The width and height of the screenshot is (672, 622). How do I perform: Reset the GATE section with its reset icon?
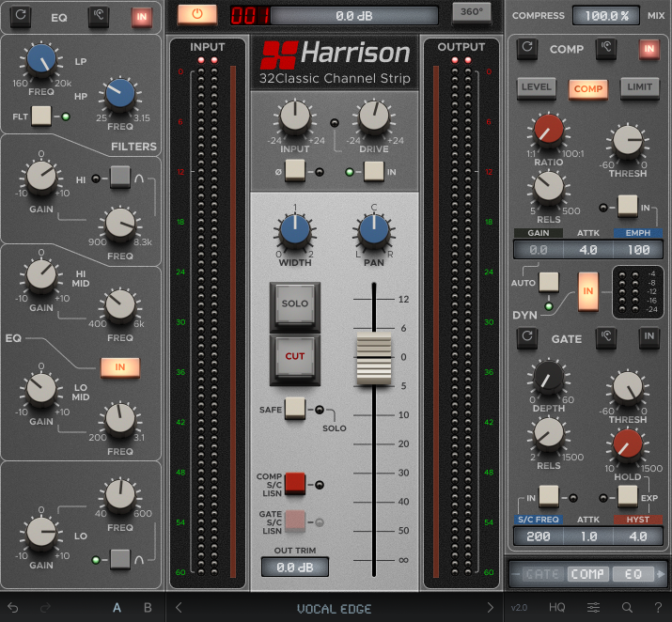(527, 336)
